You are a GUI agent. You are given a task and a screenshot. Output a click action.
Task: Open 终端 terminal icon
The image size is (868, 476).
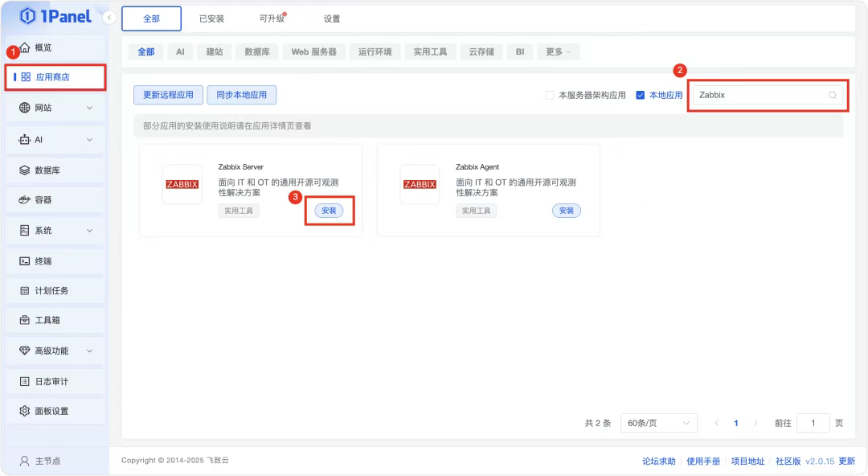coord(24,261)
